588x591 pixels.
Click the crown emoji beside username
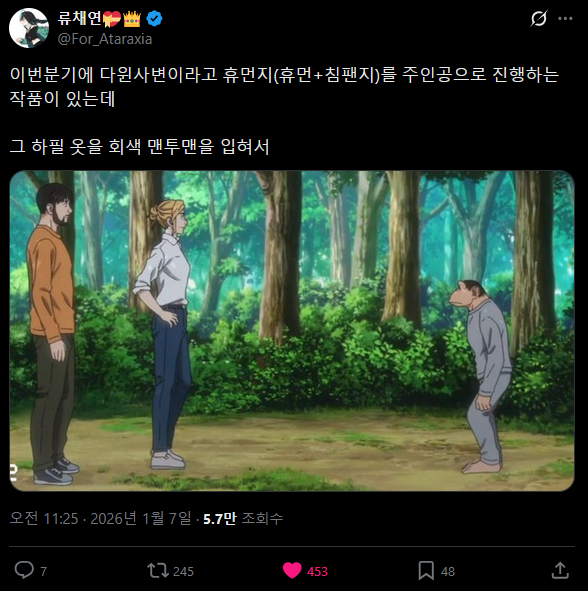[x=132, y=18]
